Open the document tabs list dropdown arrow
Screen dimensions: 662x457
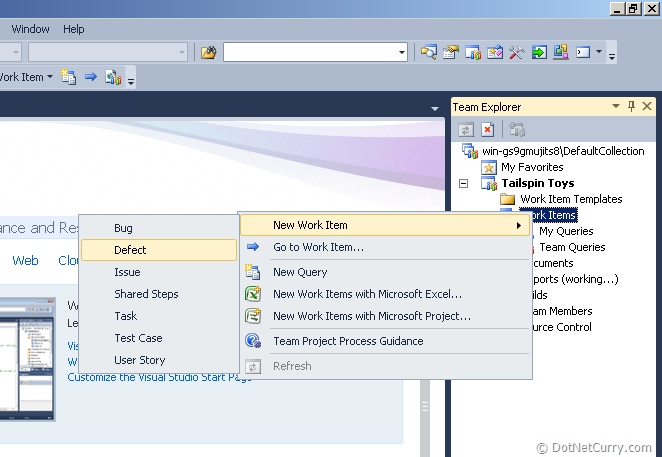[435, 109]
